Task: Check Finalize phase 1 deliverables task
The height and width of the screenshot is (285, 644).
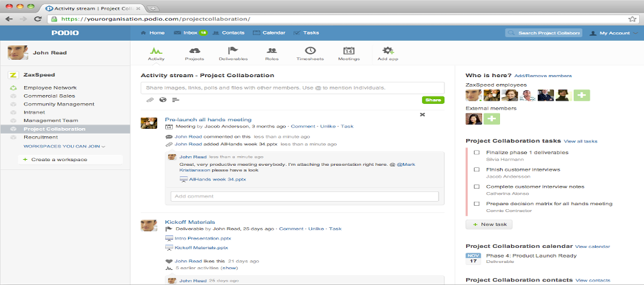Action: 477,152
